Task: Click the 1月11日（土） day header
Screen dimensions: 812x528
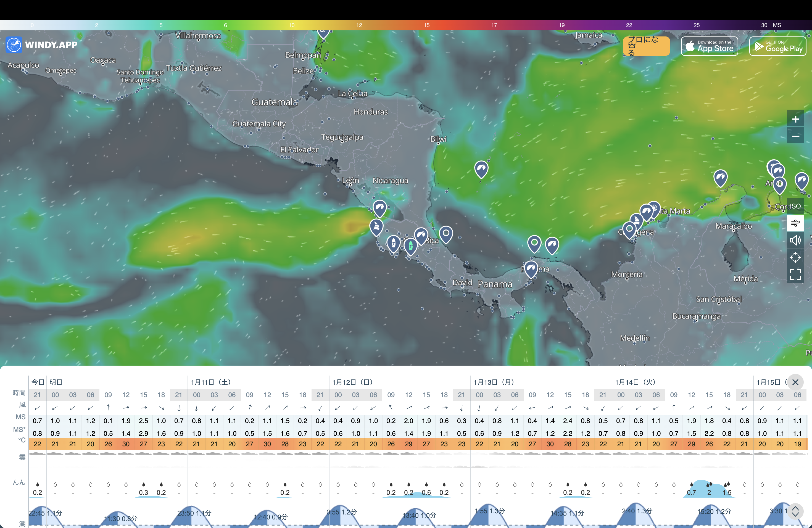Action: [x=211, y=382]
